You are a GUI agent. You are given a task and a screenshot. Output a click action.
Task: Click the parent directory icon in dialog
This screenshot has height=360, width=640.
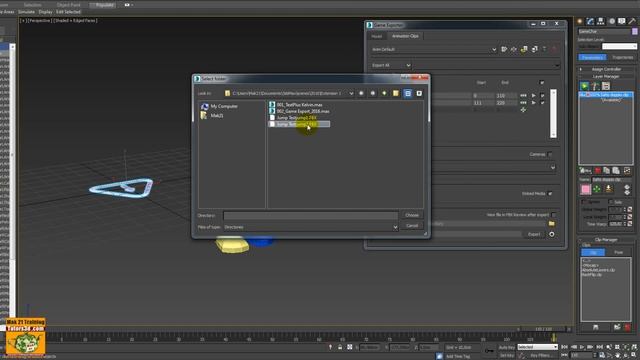[x=384, y=93]
